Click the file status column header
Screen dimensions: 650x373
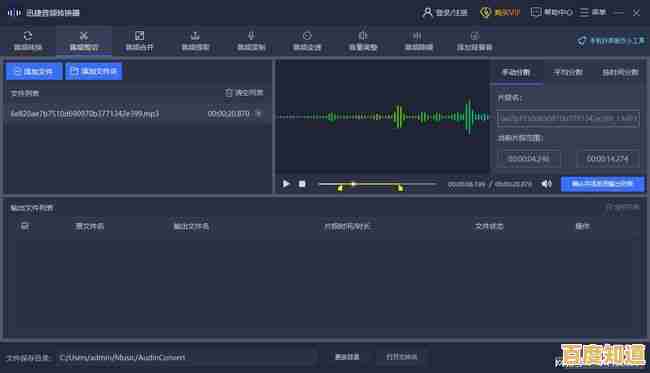coord(489,226)
